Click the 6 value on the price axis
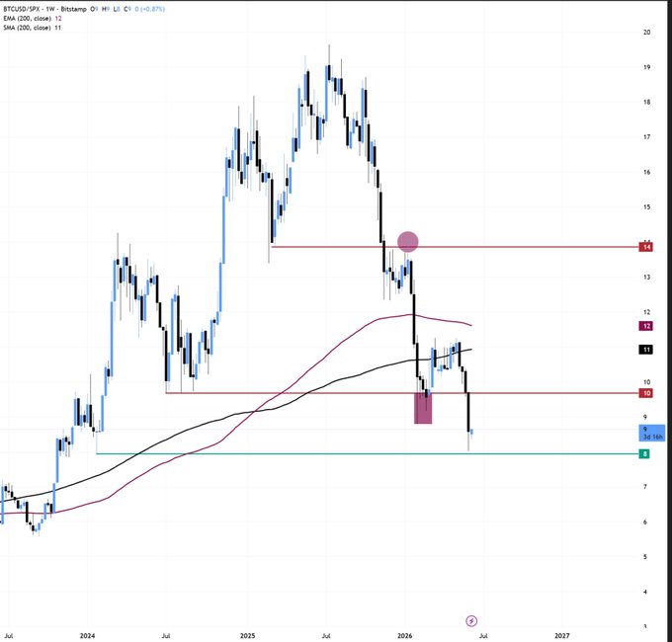The height and width of the screenshot is (642, 672). [645, 522]
